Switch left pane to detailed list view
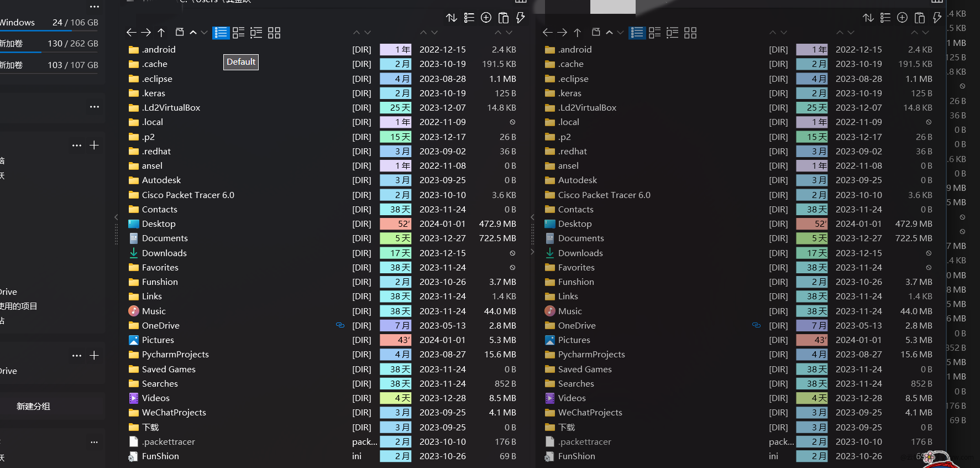This screenshot has height=468, width=980. [221, 33]
